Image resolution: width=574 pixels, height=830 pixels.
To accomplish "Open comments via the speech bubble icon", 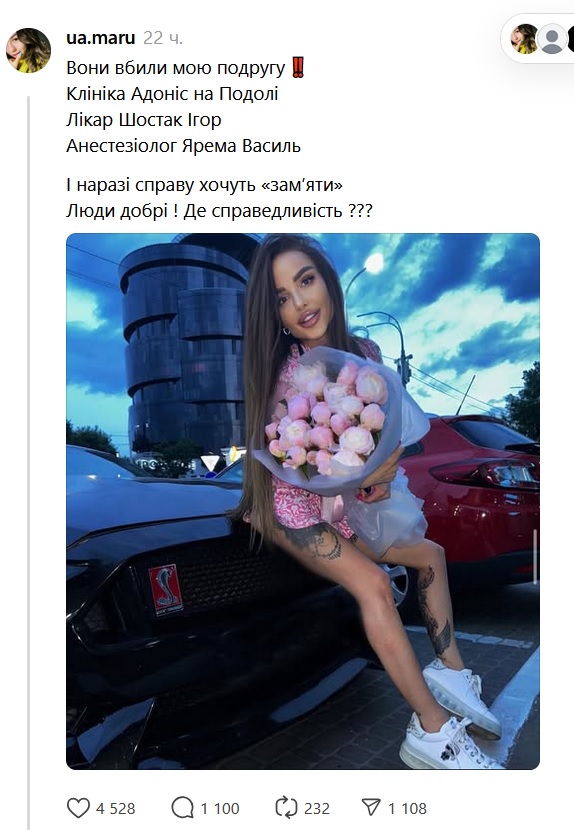I will point(183,808).
